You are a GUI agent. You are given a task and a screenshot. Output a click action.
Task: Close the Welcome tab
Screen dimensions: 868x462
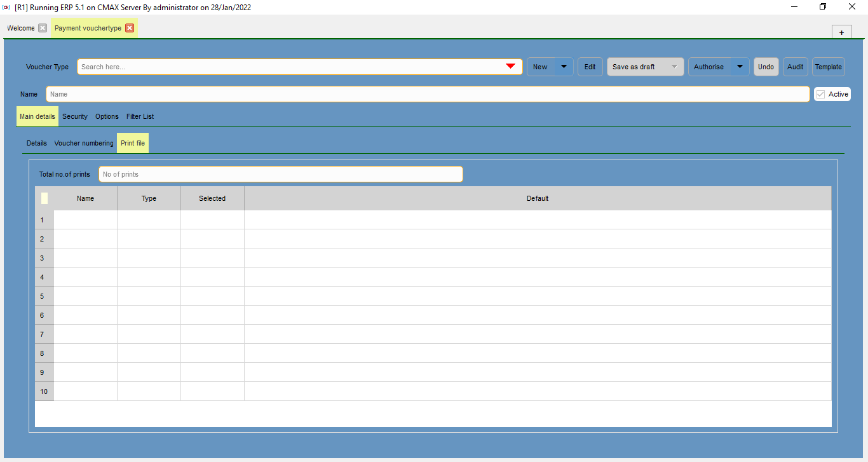click(43, 28)
